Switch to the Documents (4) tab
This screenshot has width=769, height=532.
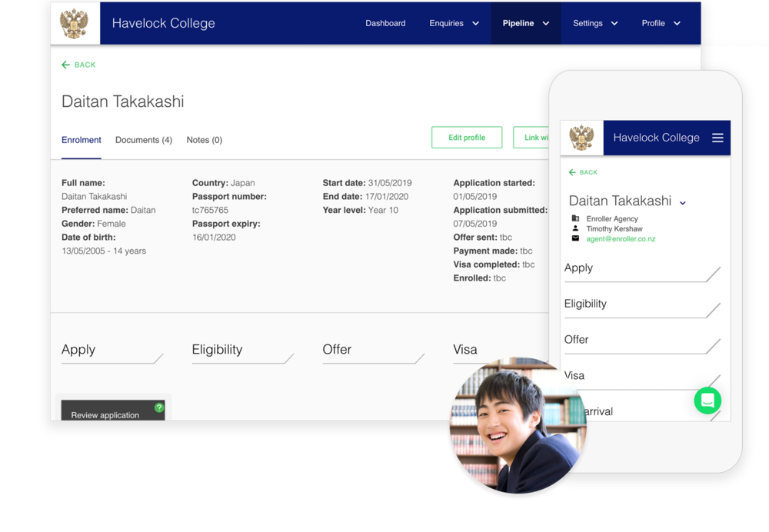pos(144,140)
